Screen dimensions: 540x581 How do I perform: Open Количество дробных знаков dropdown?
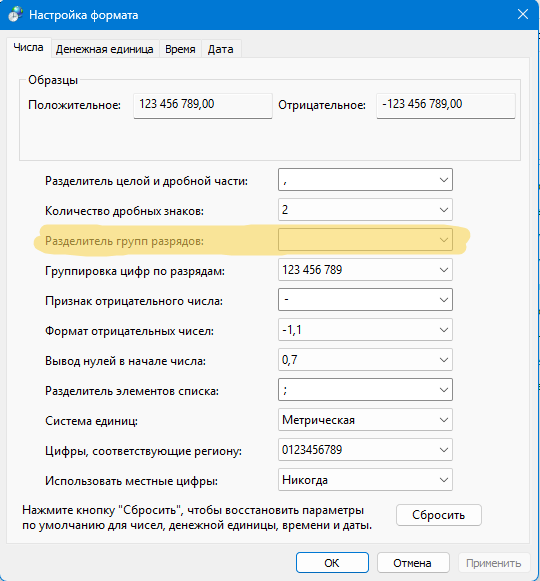point(365,210)
